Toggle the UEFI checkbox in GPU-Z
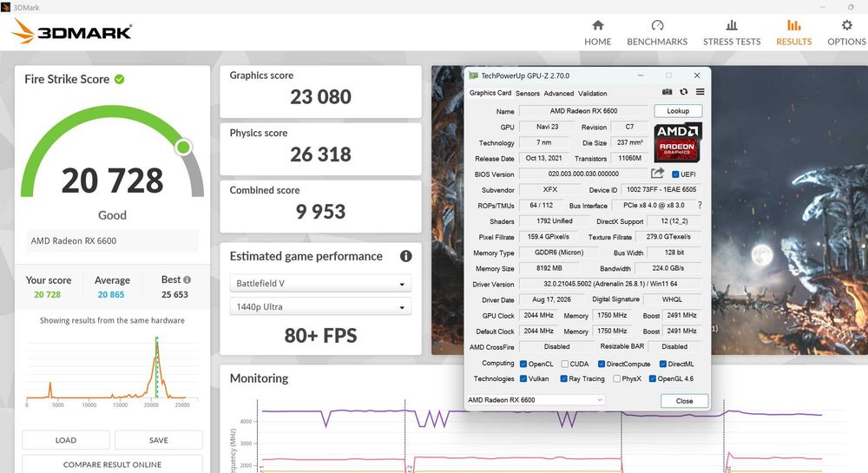 pyautogui.click(x=675, y=174)
